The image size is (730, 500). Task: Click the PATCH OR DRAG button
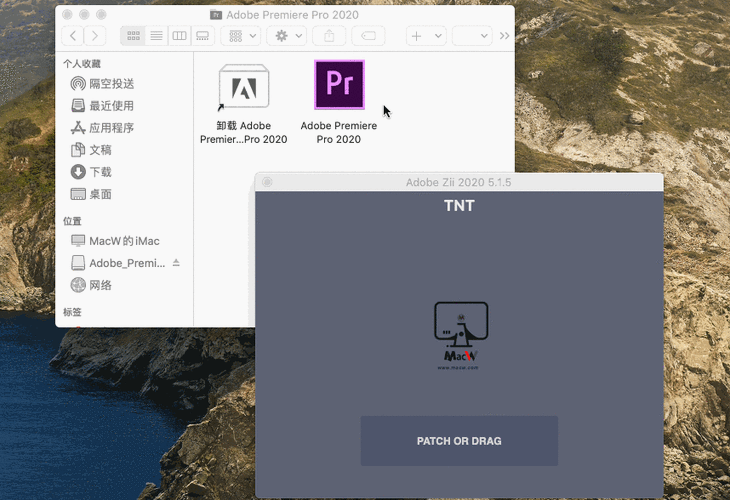point(459,441)
